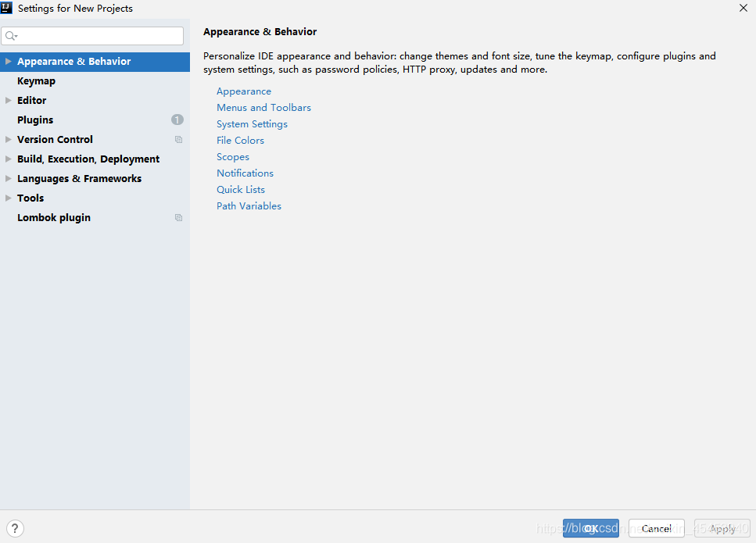
Task: Click the IntelliJ logo in title bar
Action: [x=6, y=8]
